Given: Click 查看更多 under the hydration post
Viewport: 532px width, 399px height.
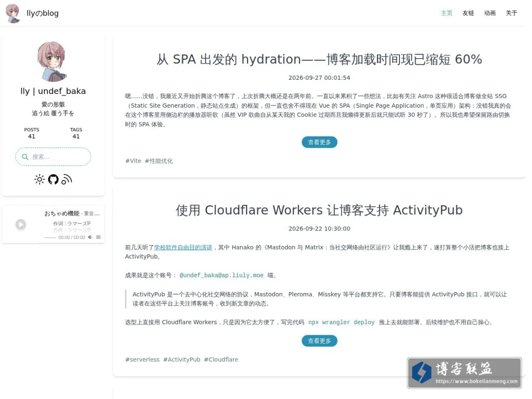Looking at the screenshot, I should coord(319,142).
